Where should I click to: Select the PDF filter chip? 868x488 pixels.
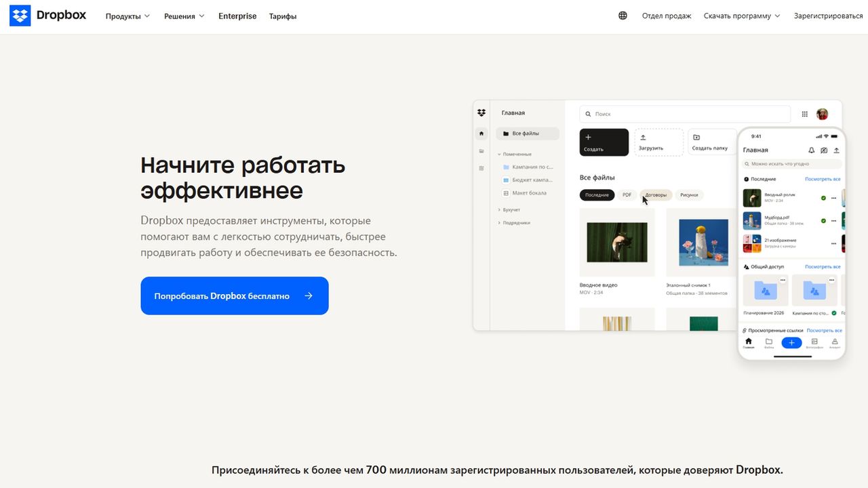pyautogui.click(x=627, y=195)
